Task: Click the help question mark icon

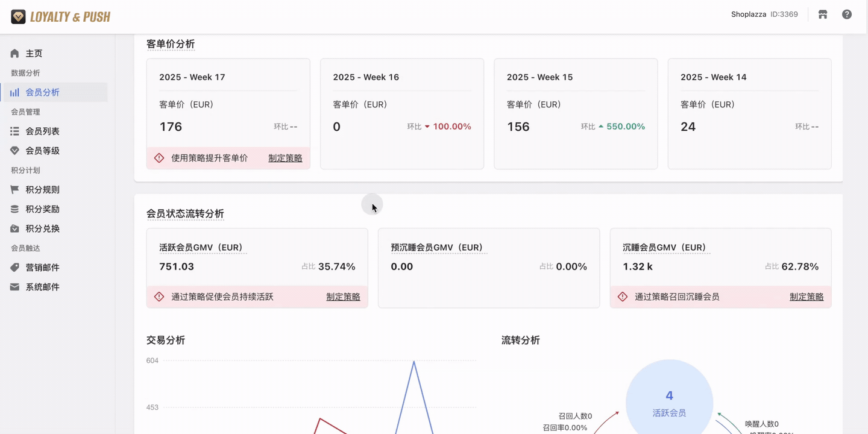Action: pos(846,14)
